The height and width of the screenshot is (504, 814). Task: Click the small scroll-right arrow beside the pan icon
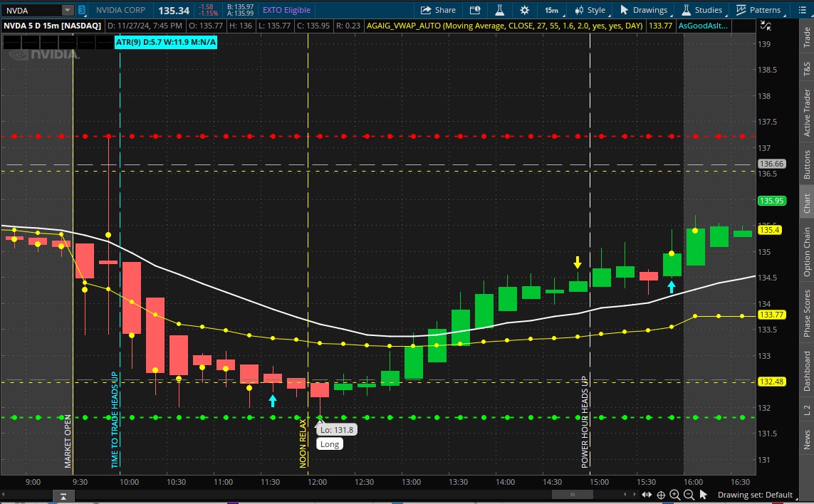635,495
